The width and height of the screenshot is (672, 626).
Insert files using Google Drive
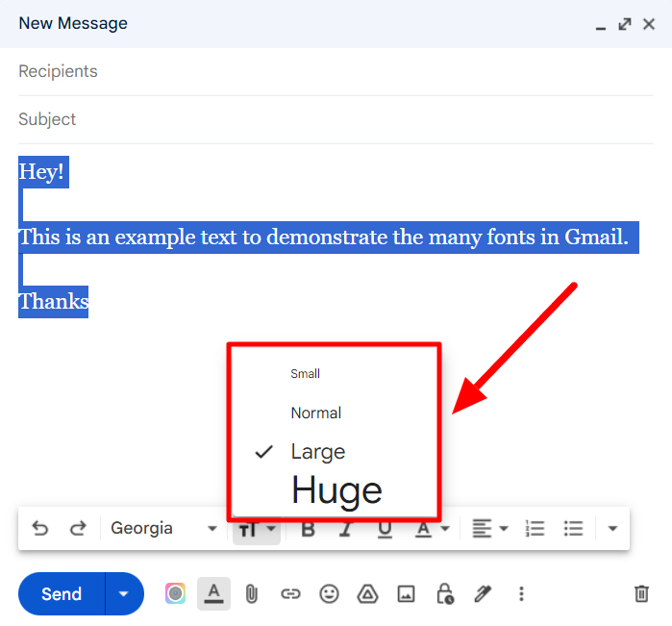coord(367,594)
